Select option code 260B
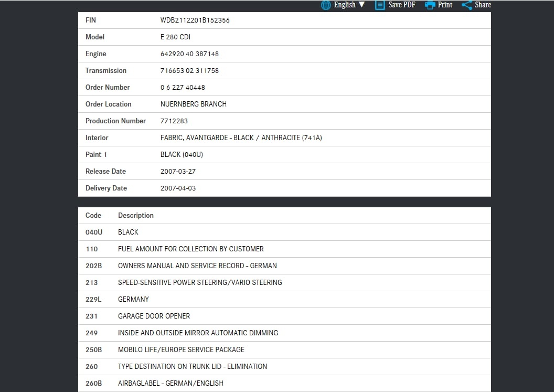 coord(93,383)
